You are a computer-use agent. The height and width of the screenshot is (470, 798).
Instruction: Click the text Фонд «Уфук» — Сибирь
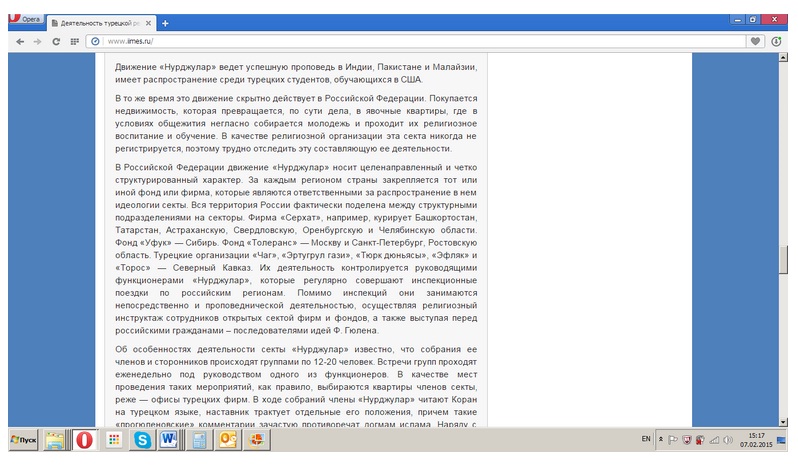[166, 243]
